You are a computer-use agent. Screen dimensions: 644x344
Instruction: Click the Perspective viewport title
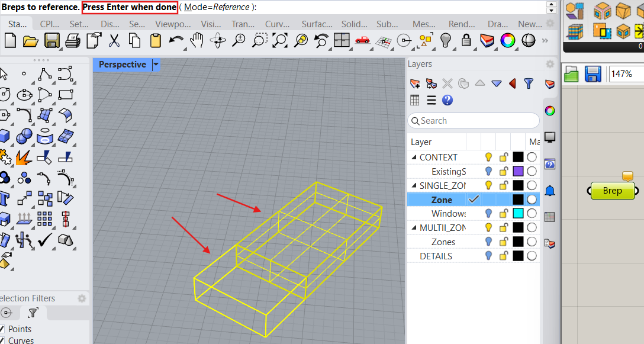point(123,65)
